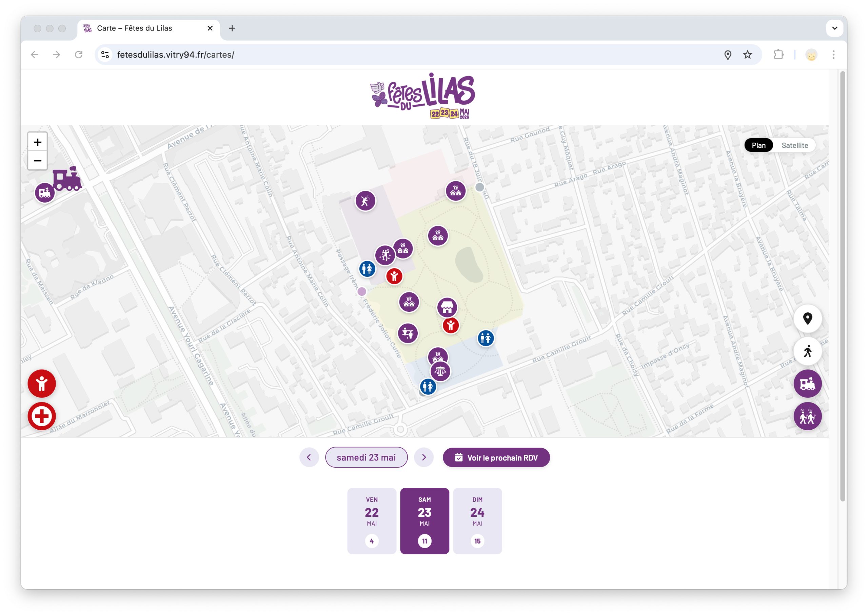868x615 pixels.
Task: Go to next day with right chevron
Action: (x=424, y=457)
